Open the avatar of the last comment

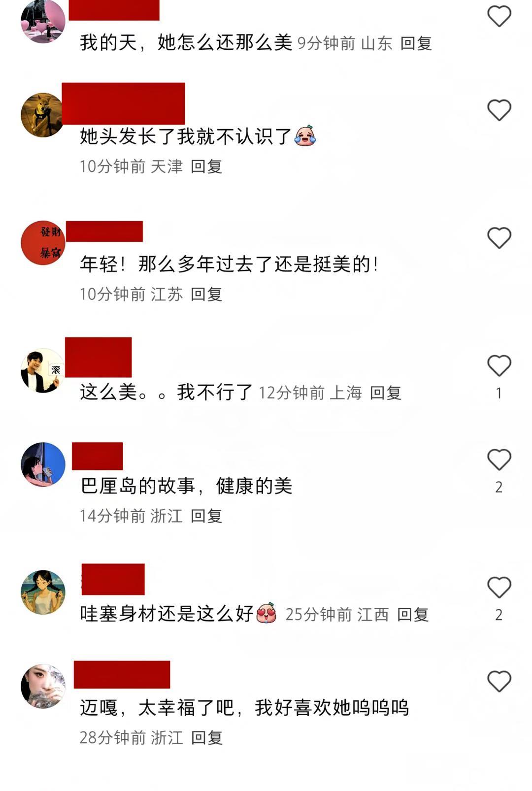click(x=43, y=686)
